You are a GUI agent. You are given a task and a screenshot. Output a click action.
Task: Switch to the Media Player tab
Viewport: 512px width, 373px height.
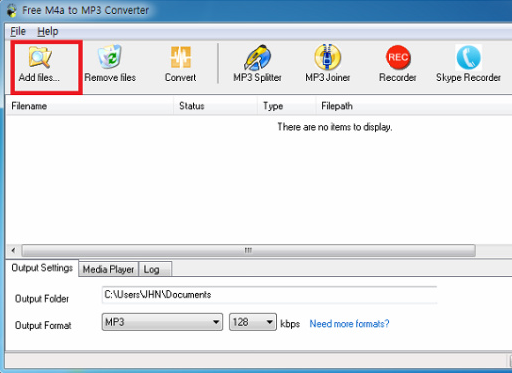pos(108,269)
